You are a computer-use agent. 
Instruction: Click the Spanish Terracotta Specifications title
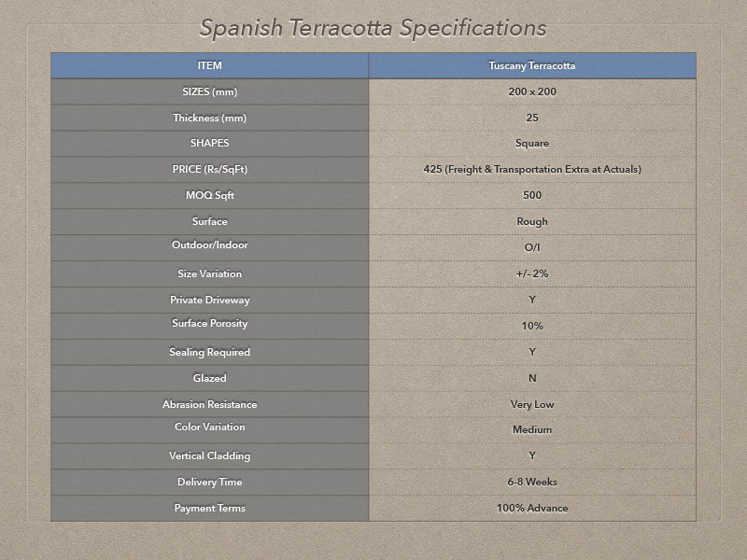[x=373, y=28]
